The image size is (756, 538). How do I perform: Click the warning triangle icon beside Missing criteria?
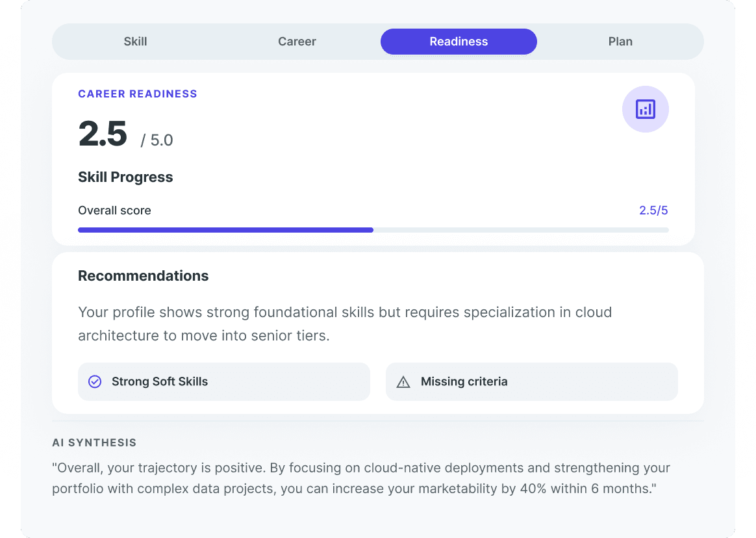pos(403,382)
